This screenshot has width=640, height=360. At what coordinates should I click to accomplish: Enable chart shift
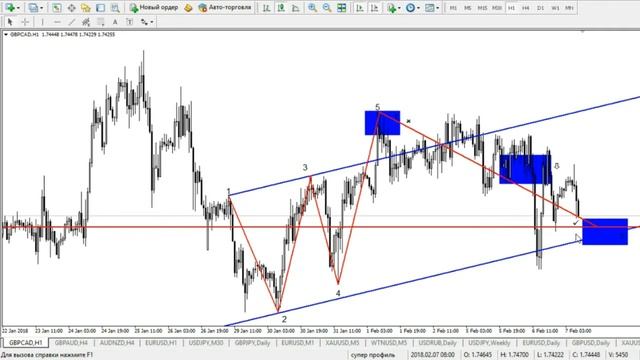[x=374, y=8]
